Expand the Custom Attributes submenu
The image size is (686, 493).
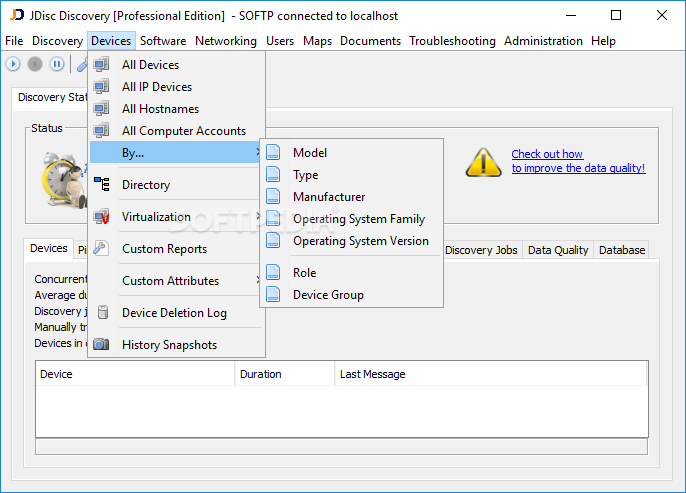(x=258, y=280)
